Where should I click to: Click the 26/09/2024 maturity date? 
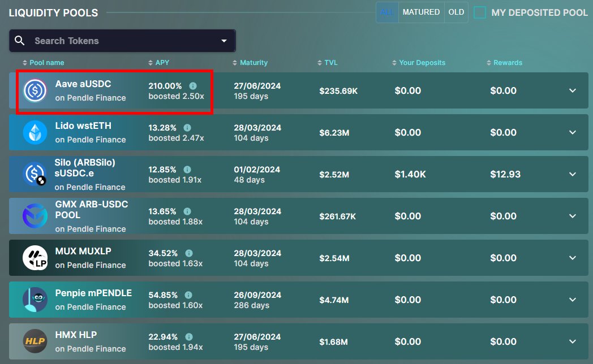pos(257,295)
